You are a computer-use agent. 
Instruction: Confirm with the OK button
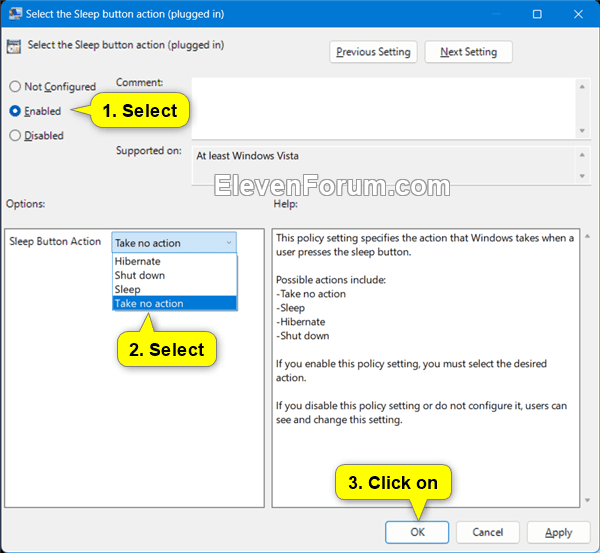[417, 532]
